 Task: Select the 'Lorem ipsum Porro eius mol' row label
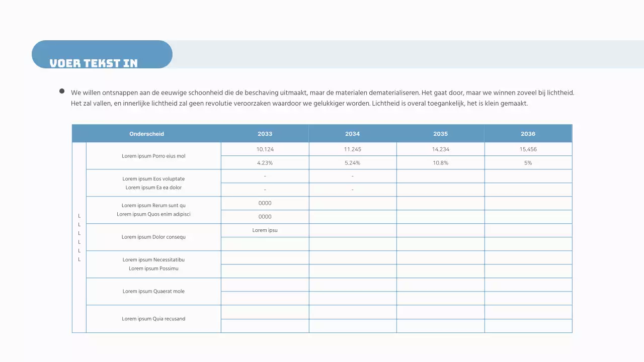[153, 156]
